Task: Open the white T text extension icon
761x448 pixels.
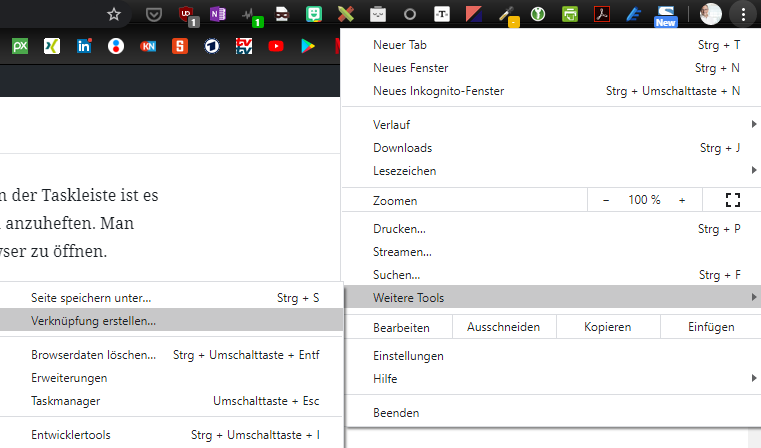Action: click(x=442, y=14)
